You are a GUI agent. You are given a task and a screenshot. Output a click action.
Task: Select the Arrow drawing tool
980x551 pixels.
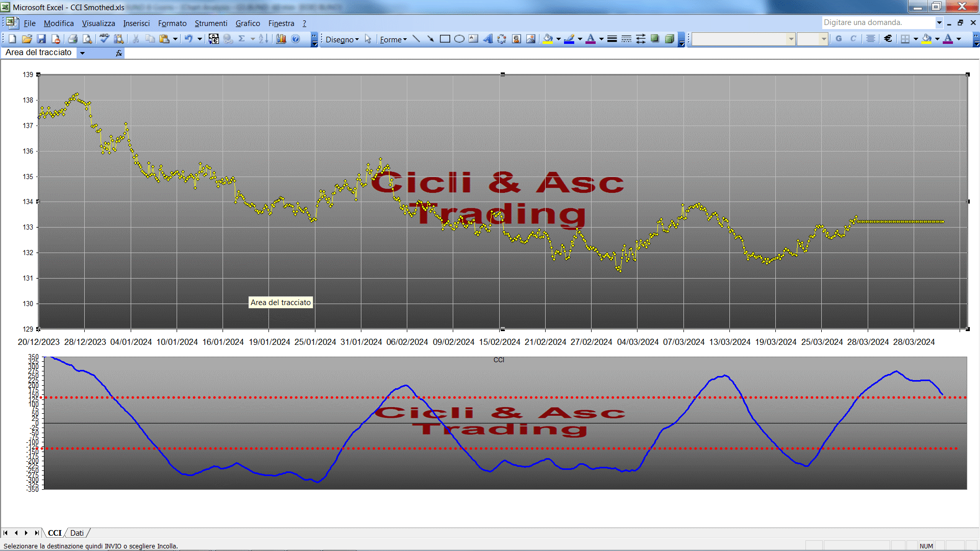pyautogui.click(x=431, y=39)
